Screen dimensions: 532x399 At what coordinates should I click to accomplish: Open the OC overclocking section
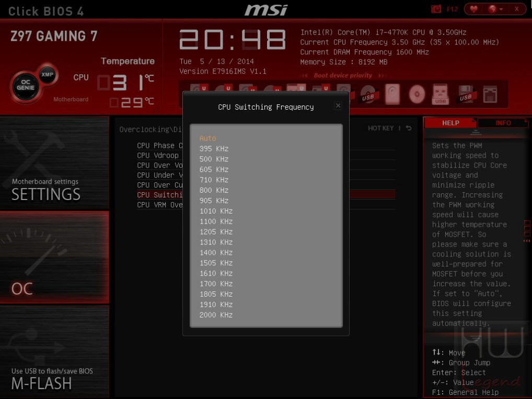pos(54,257)
